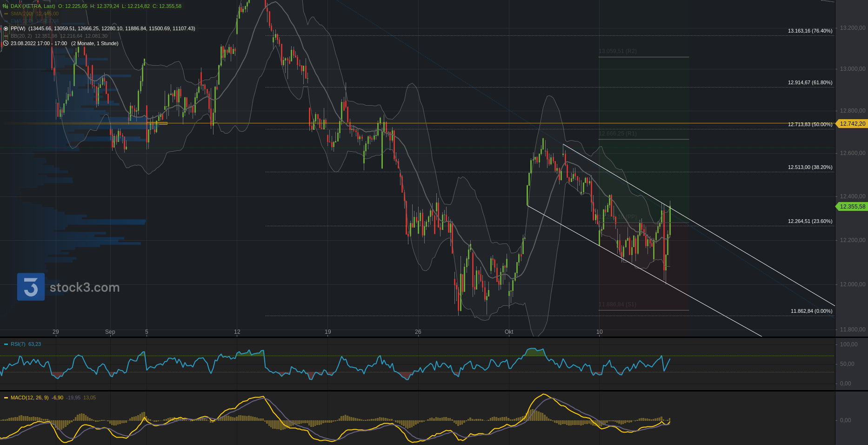868x445 pixels.
Task: Select the 11.862,84 (0.00%) Fibonacci level label
Action: pyautogui.click(x=811, y=311)
